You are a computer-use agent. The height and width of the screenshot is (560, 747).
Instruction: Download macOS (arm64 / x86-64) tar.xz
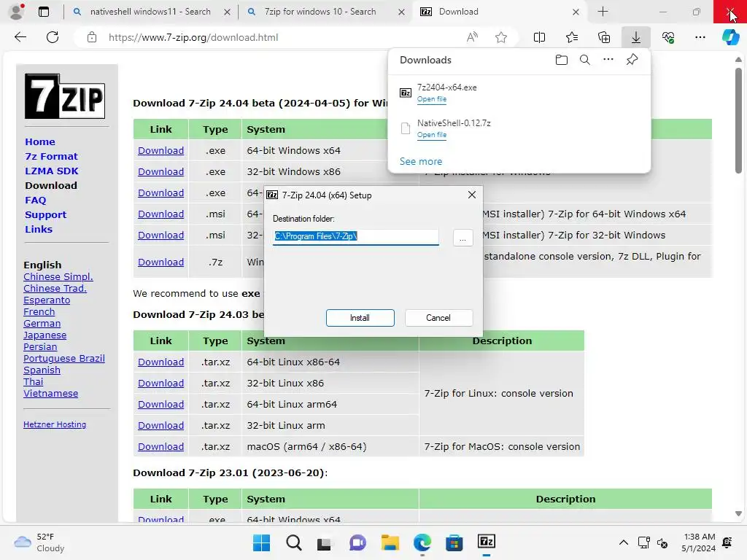pos(160,447)
